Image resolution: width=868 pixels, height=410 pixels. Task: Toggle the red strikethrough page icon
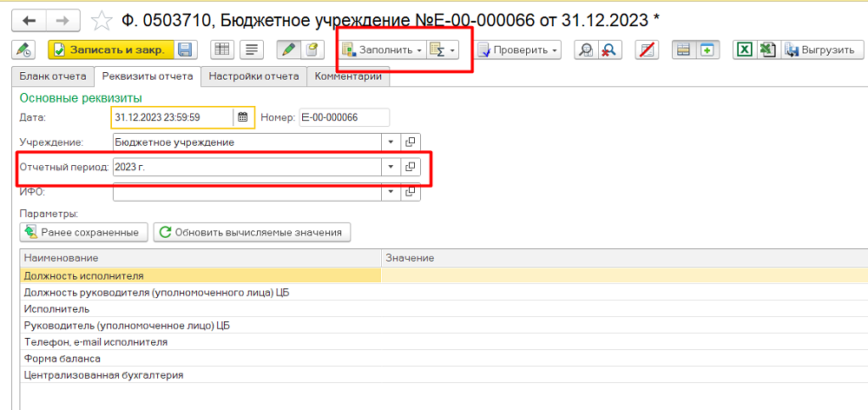click(646, 50)
